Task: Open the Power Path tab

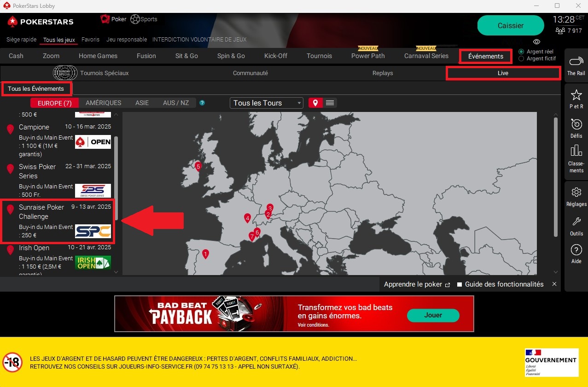Action: (368, 56)
